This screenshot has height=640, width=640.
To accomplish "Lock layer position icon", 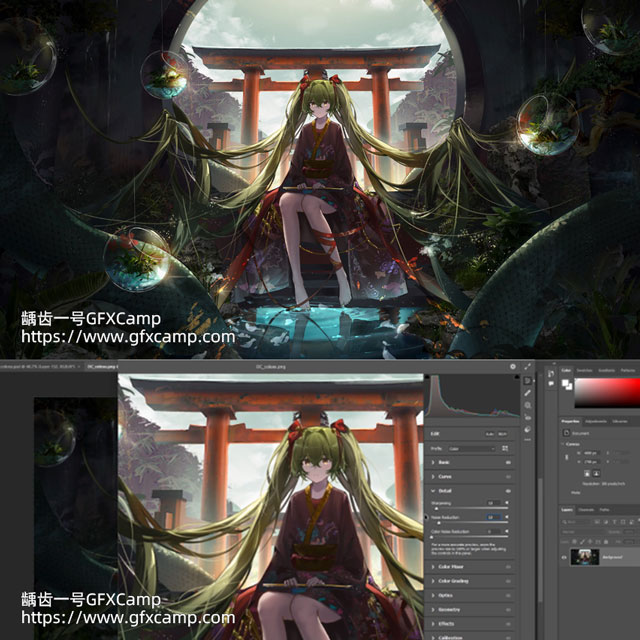I will (590, 542).
